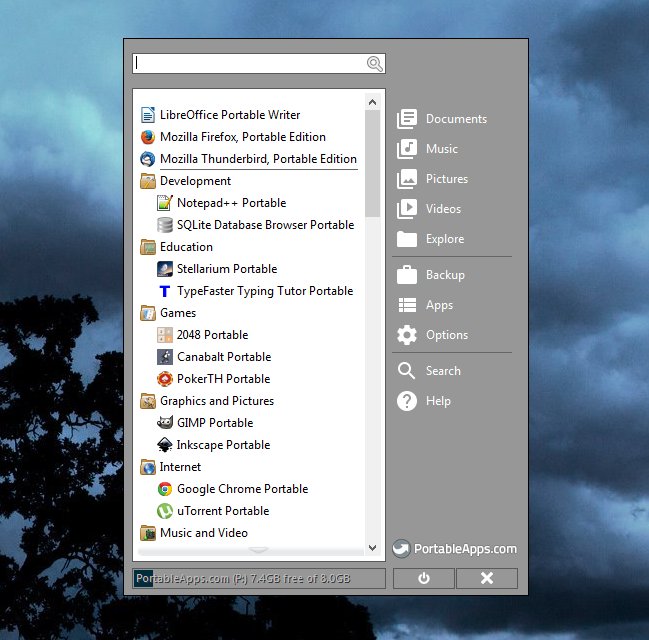The height and width of the screenshot is (640, 649).
Task: Open the PortableApps.com logo link
Action: (x=454, y=549)
